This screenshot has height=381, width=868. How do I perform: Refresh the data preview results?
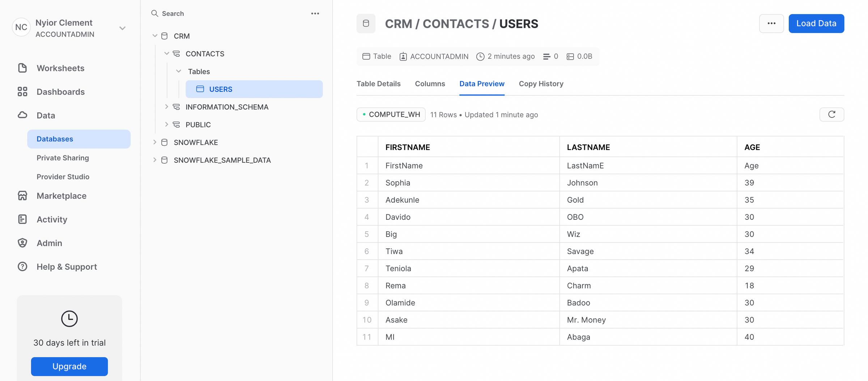pyautogui.click(x=831, y=115)
